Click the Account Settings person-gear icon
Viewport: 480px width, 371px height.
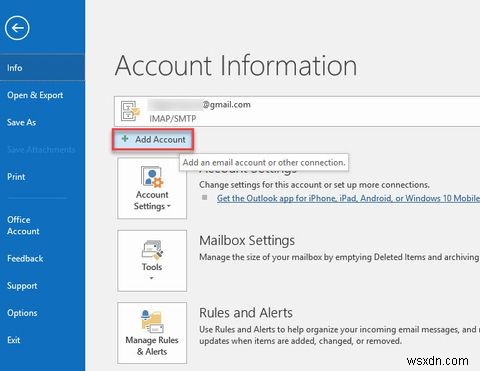pos(152,177)
